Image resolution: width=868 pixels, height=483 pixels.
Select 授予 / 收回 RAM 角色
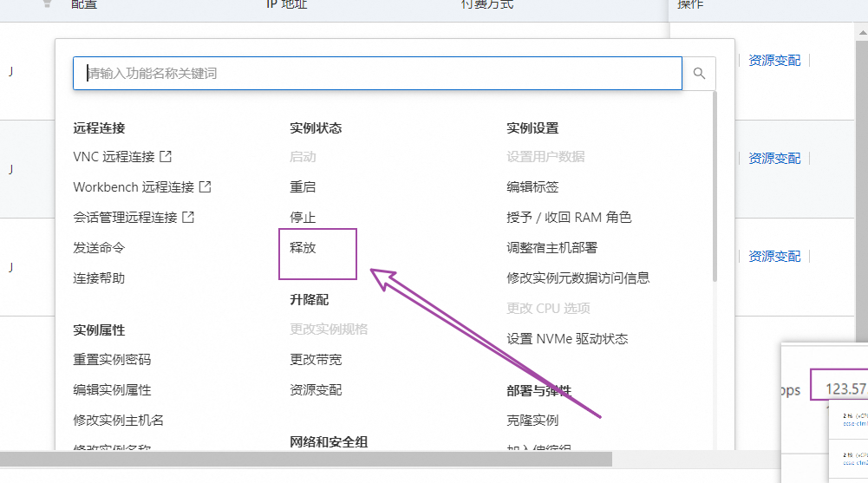pos(569,218)
